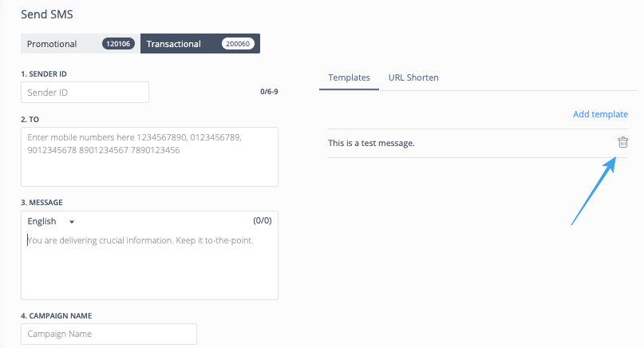Click the 4. CAMPAIGN NAME section label
This screenshot has height=348, width=644.
(57, 315)
